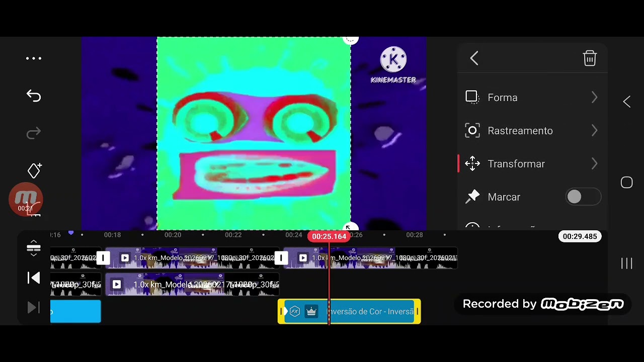Delete the selected layer with trash icon
The width and height of the screenshot is (644, 362).
(590, 58)
